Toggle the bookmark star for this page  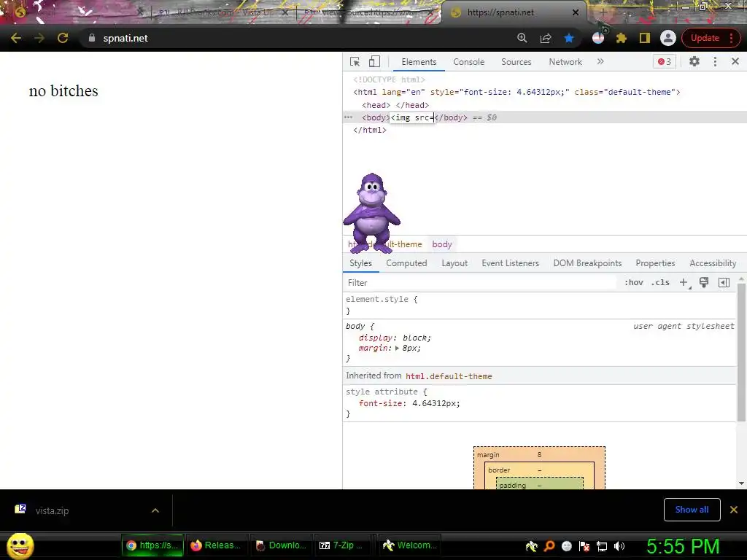(569, 38)
